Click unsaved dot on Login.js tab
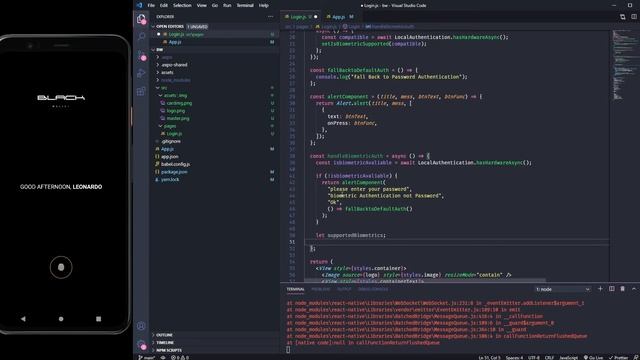 [x=316, y=17]
